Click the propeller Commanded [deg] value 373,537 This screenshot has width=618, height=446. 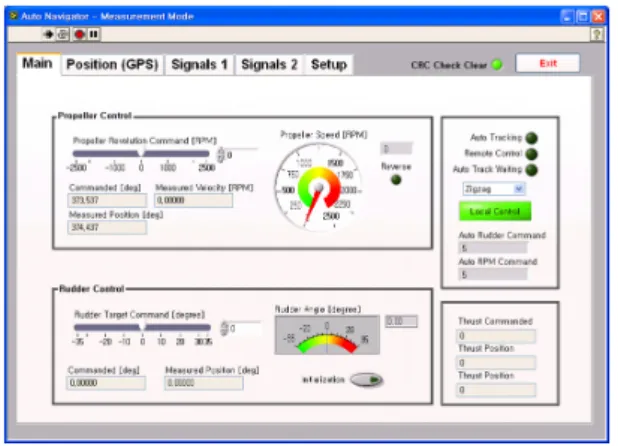click(107, 200)
